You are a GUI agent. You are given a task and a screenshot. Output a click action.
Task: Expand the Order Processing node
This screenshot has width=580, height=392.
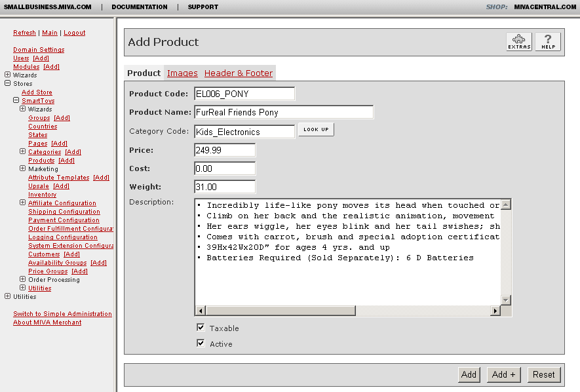click(x=22, y=279)
